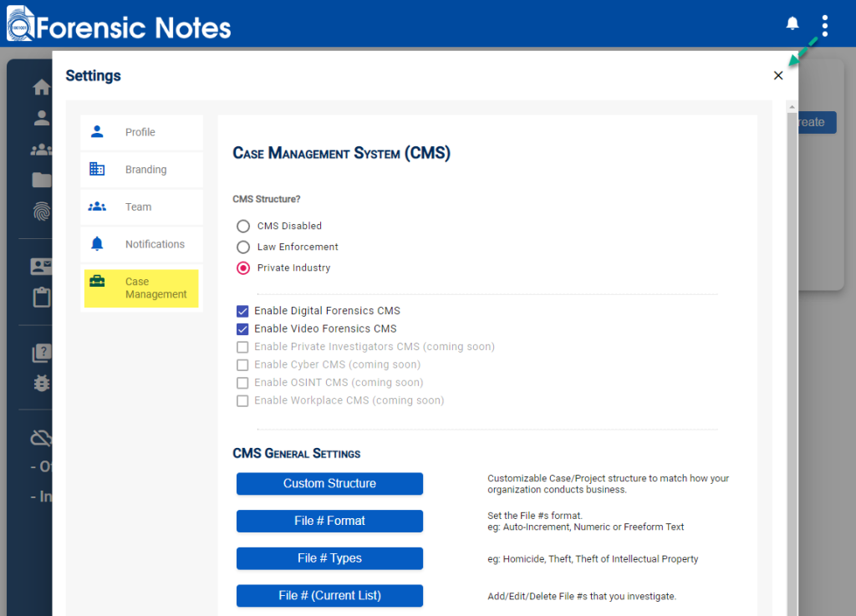The width and height of the screenshot is (856, 616).
Task: Go to Home via sidebar house icon
Action: (x=42, y=87)
